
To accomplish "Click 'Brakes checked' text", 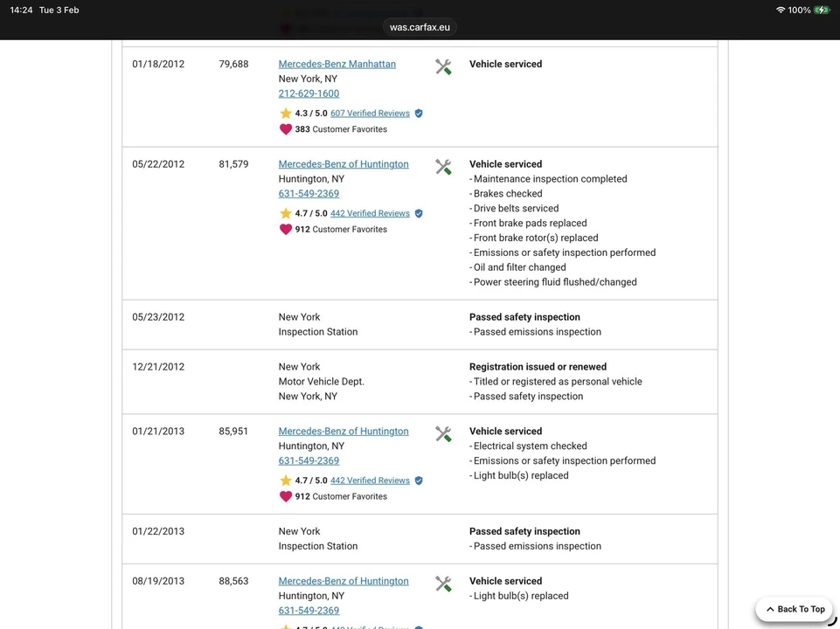I will coord(508,193).
